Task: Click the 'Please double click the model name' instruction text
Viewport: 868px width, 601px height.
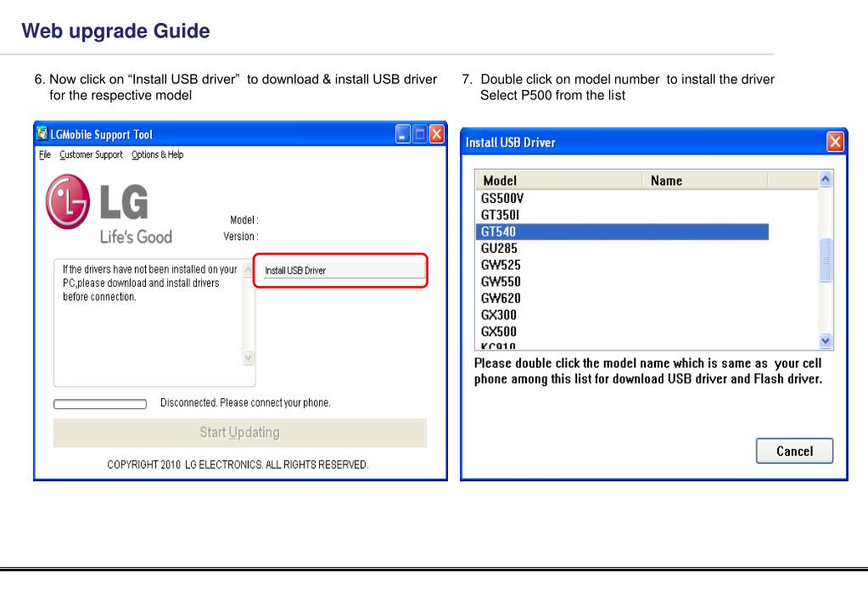Action: [x=648, y=371]
